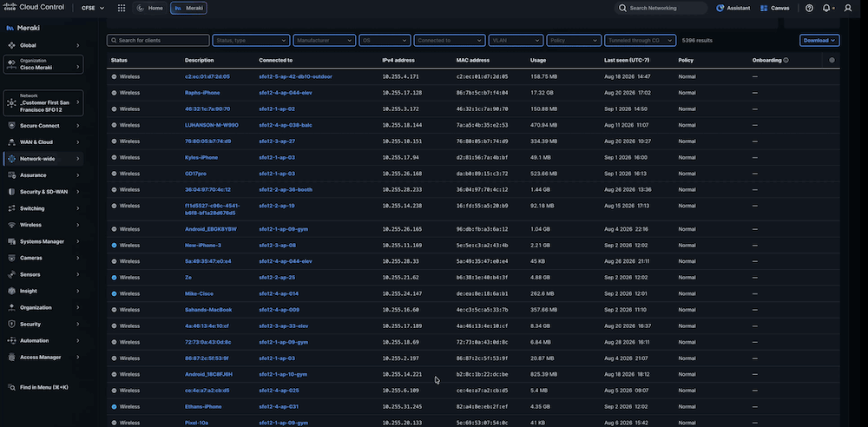Open the apps grid icon
868x427 pixels.
click(122, 9)
